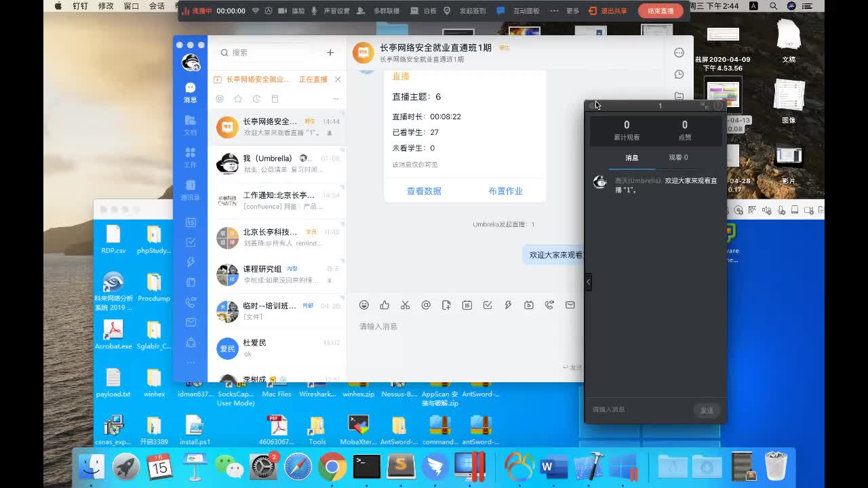The image size is (868, 488).
Task: Open the 修改 menu in menu bar
Action: click(106, 5)
